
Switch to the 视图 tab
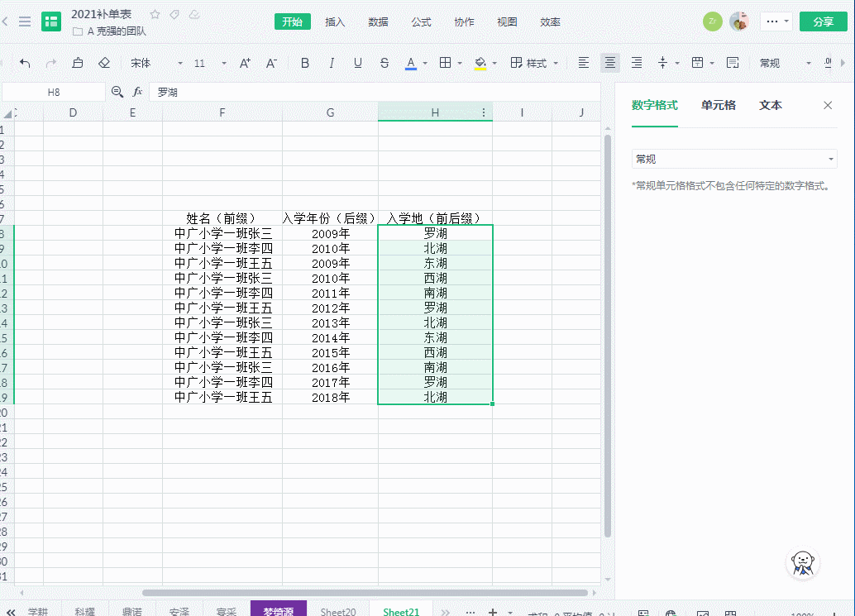507,21
